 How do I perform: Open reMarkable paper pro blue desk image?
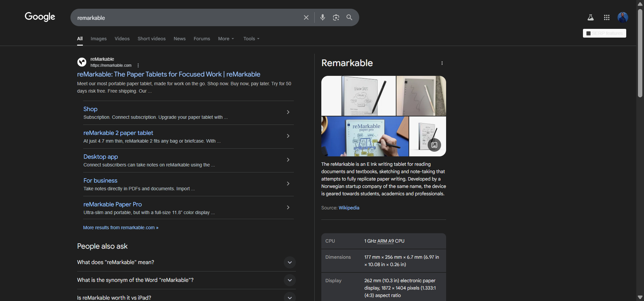coord(365,136)
